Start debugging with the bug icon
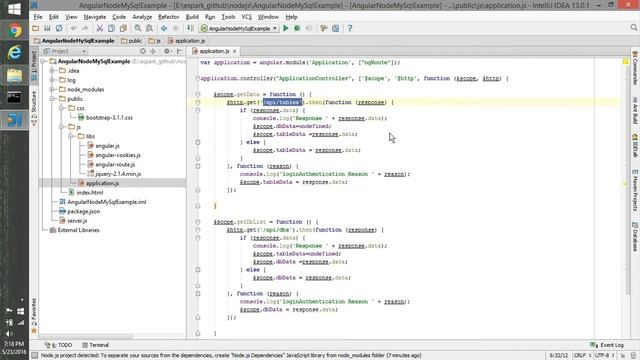Viewport: 640px width, 360px height. coord(297,29)
